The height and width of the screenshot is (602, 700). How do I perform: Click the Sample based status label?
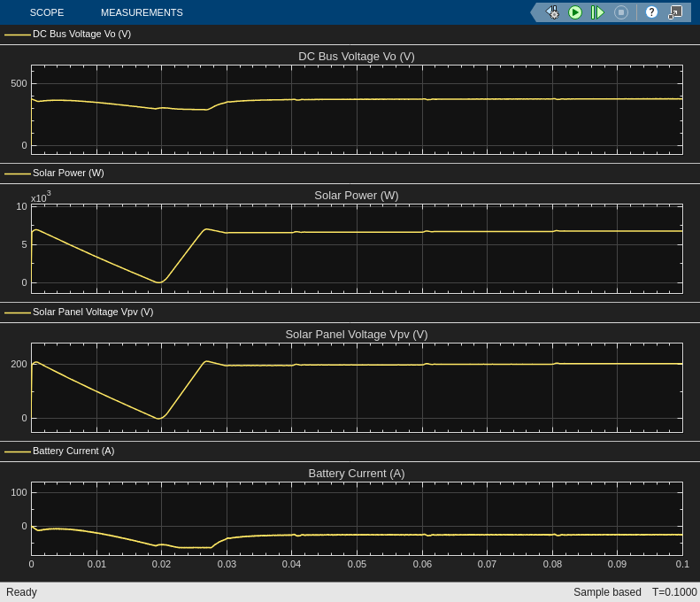(x=607, y=592)
